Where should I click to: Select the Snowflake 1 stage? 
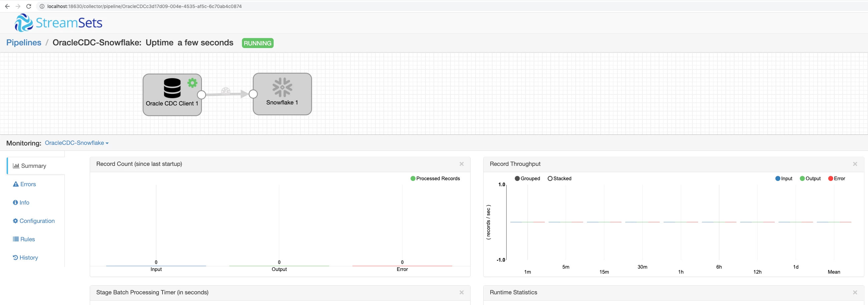tap(282, 94)
